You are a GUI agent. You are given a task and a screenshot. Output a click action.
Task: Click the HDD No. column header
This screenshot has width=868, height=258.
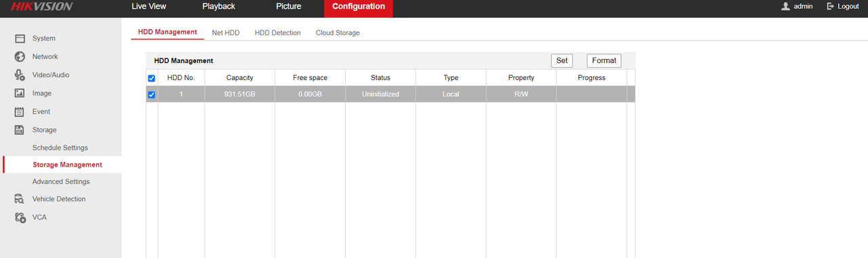(181, 78)
